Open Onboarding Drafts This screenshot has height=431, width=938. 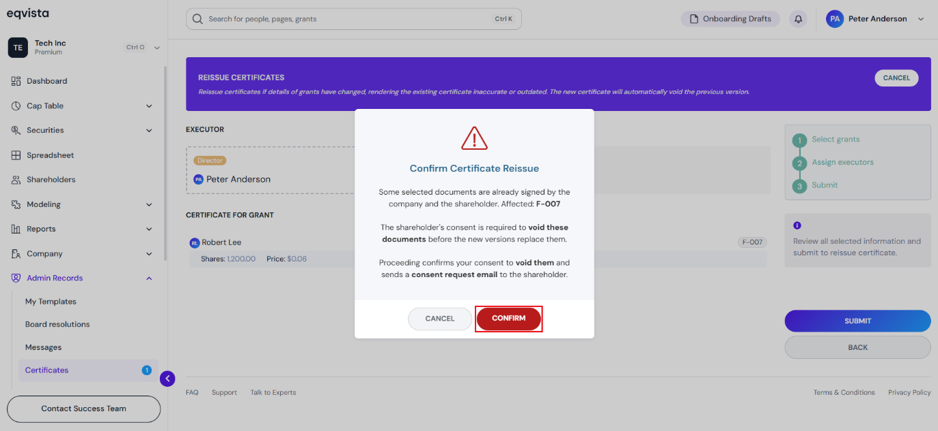[x=730, y=19]
